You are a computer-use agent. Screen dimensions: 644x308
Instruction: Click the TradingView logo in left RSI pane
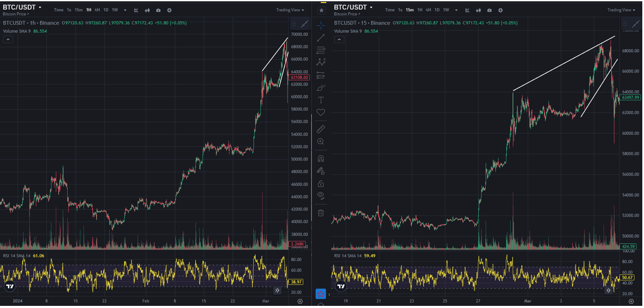click(x=9, y=286)
